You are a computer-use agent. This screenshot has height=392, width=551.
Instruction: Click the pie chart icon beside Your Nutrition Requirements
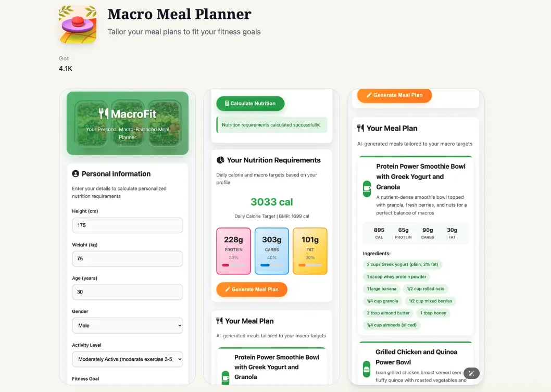220,160
